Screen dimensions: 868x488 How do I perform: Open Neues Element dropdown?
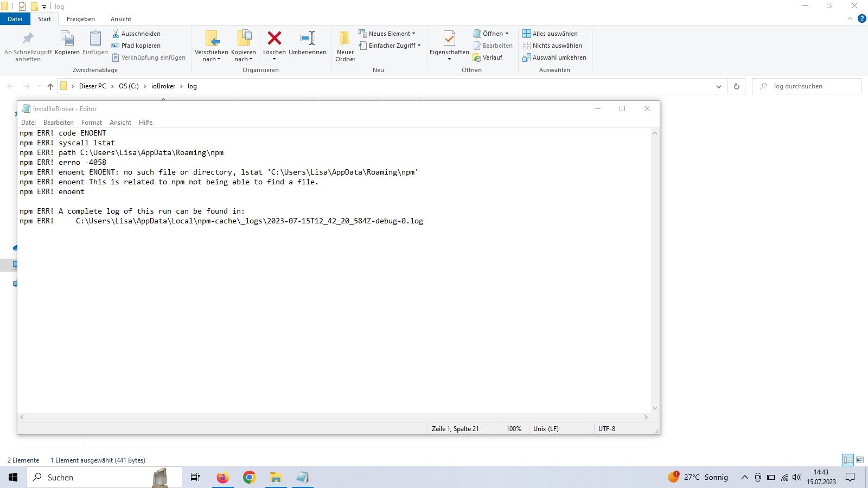point(387,34)
